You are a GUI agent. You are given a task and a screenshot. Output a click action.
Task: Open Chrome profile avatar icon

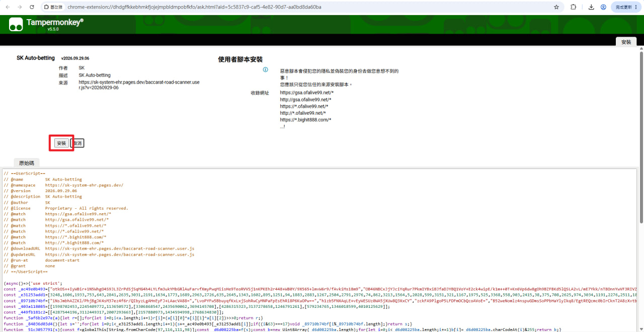coord(602,7)
